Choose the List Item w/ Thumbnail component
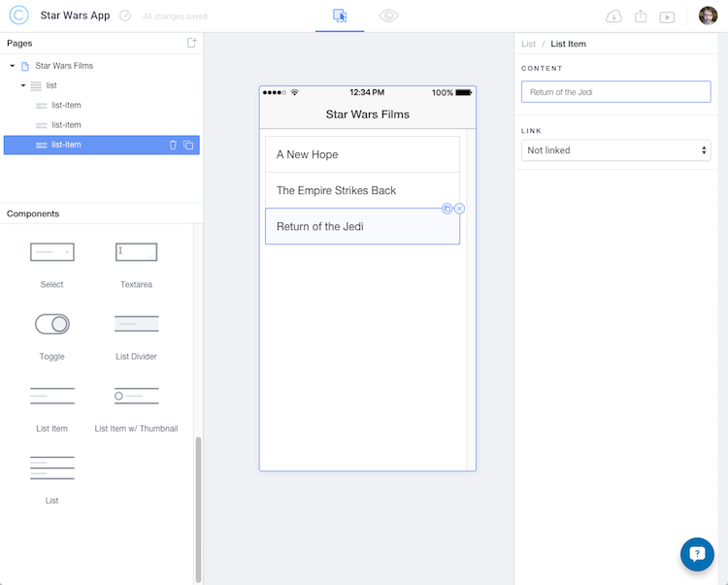Screen dimensions: 728x585 click(136, 409)
